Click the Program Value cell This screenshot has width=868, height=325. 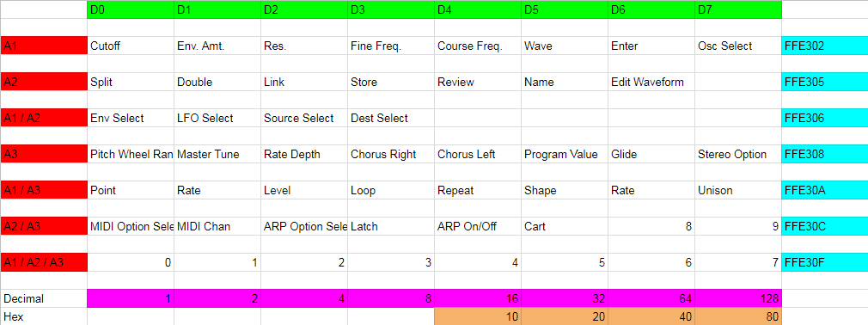(565, 155)
